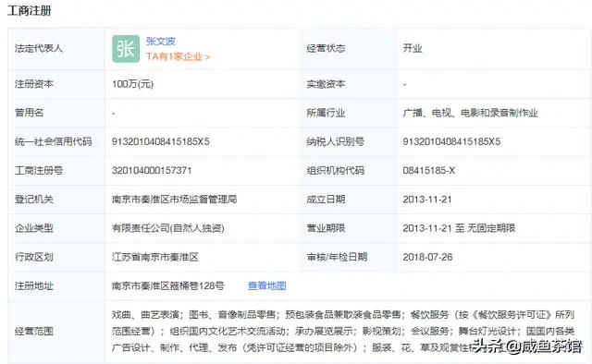Select 有限责任公司(自然人独资) value
This screenshot has width=592, height=364.
[168, 228]
